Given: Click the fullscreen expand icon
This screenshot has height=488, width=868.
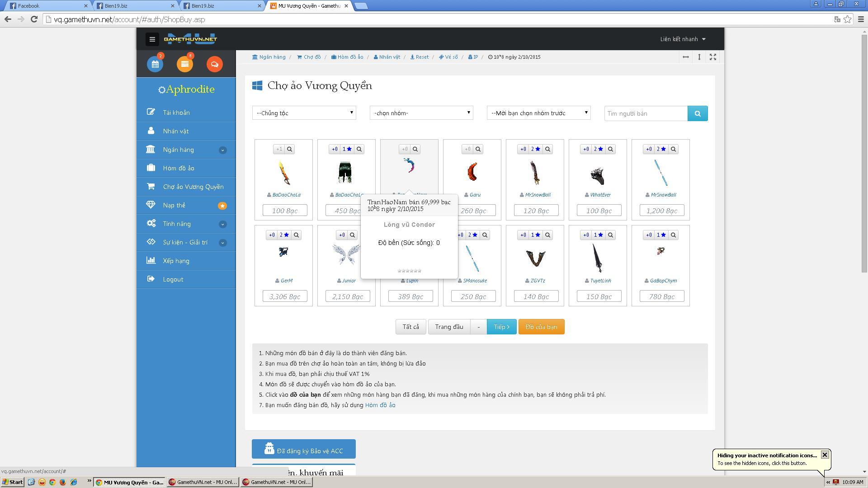Looking at the screenshot, I should pos(713,57).
